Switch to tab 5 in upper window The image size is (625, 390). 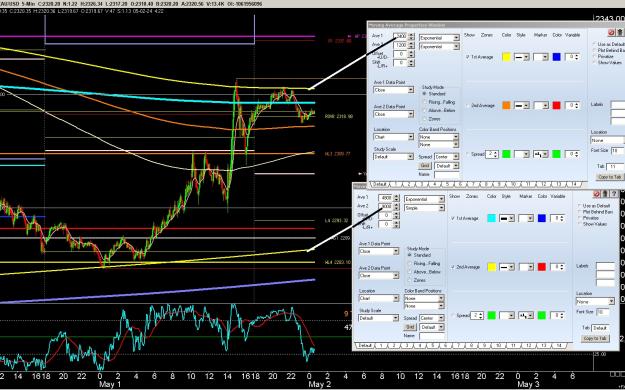[x=447, y=184]
